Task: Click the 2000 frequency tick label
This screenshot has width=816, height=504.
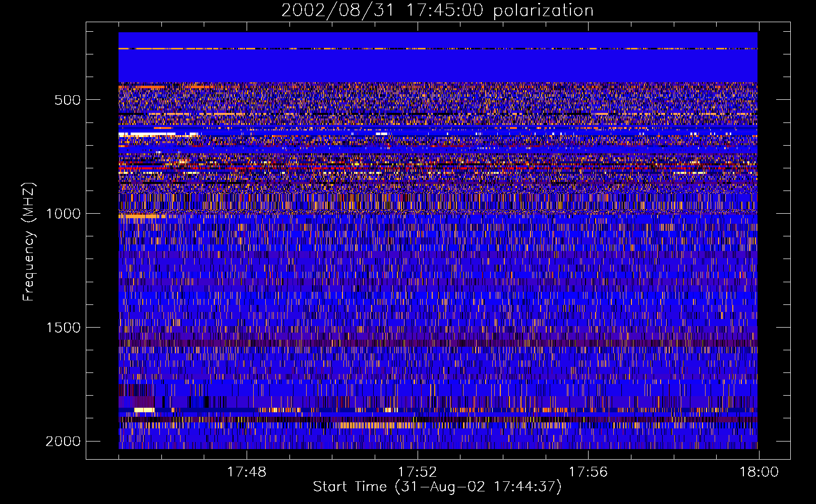Action: [63, 442]
